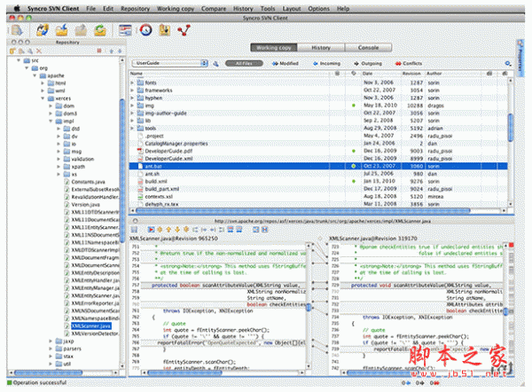The height and width of the screenshot is (392, 532).
Task: Expand the dtd folder node
Action: (59, 129)
